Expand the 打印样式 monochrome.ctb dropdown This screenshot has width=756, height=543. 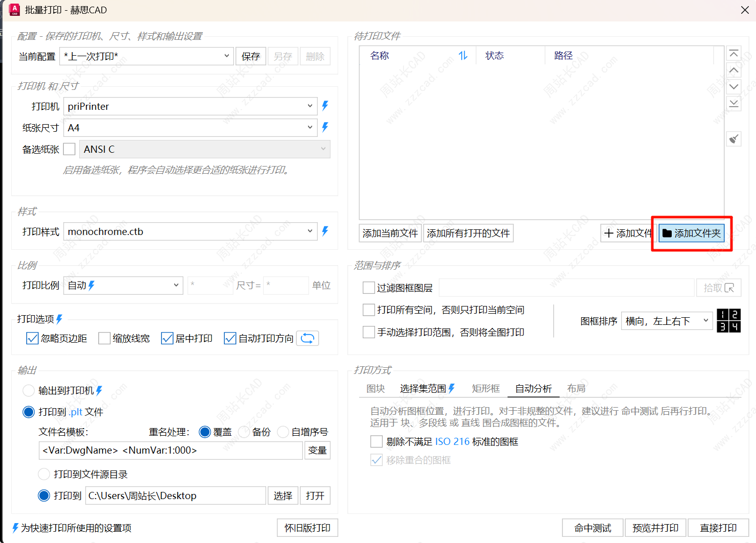[190, 231]
